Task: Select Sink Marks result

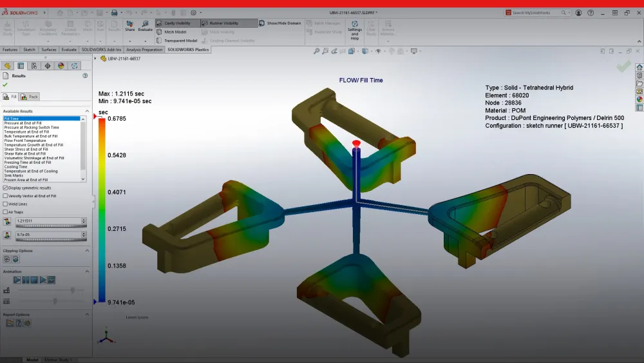Action: [14, 175]
